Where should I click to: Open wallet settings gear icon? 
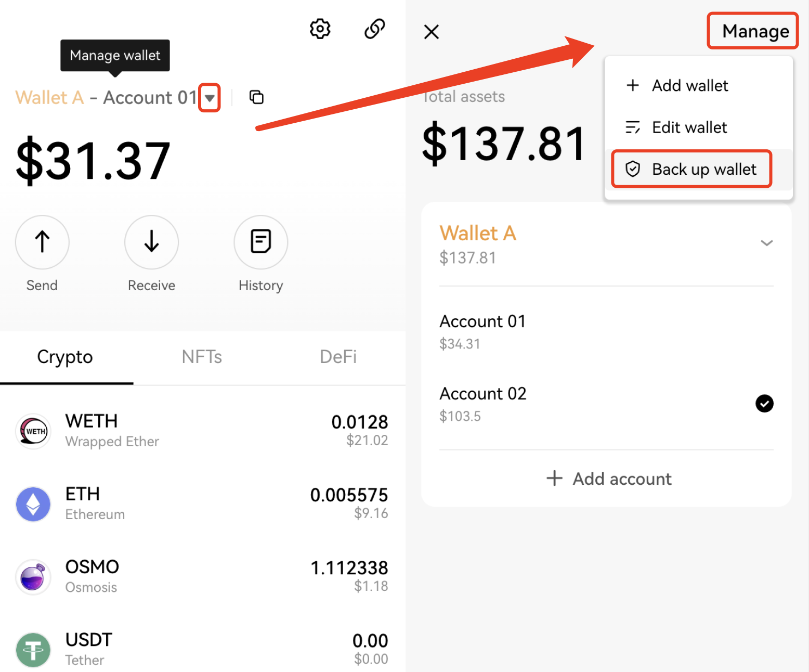(x=320, y=29)
